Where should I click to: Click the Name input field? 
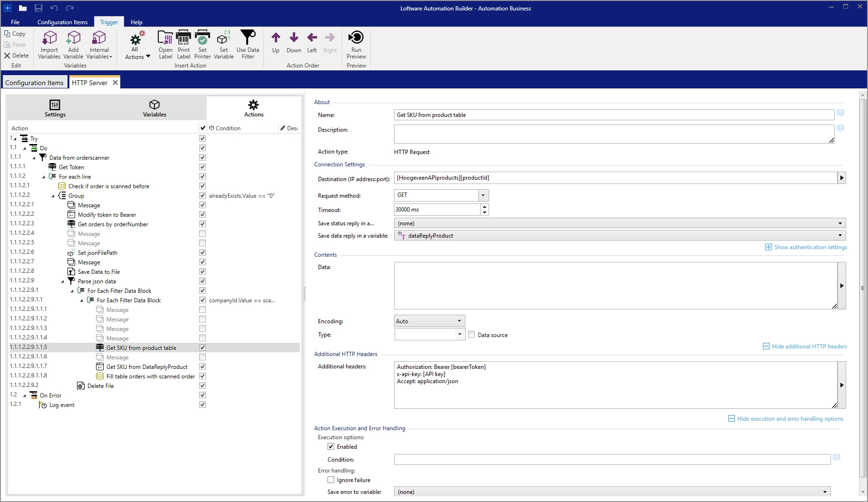coord(614,115)
